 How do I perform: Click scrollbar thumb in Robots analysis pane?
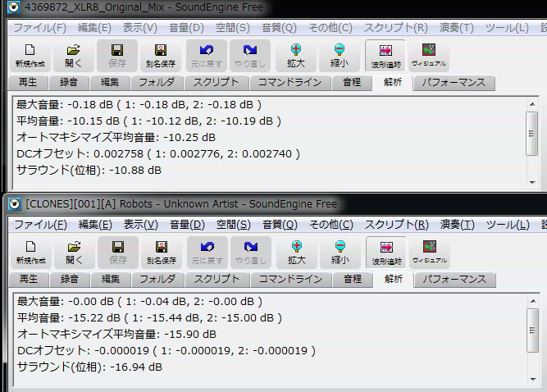click(x=533, y=330)
